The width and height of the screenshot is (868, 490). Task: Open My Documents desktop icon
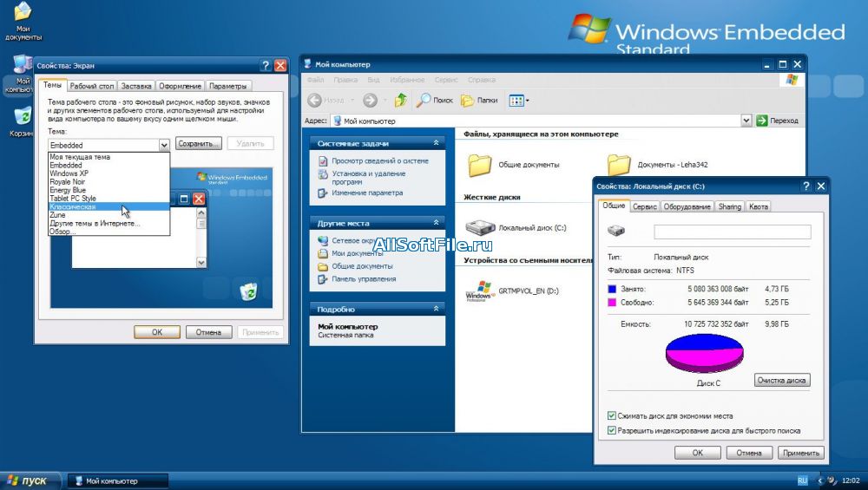point(23,21)
